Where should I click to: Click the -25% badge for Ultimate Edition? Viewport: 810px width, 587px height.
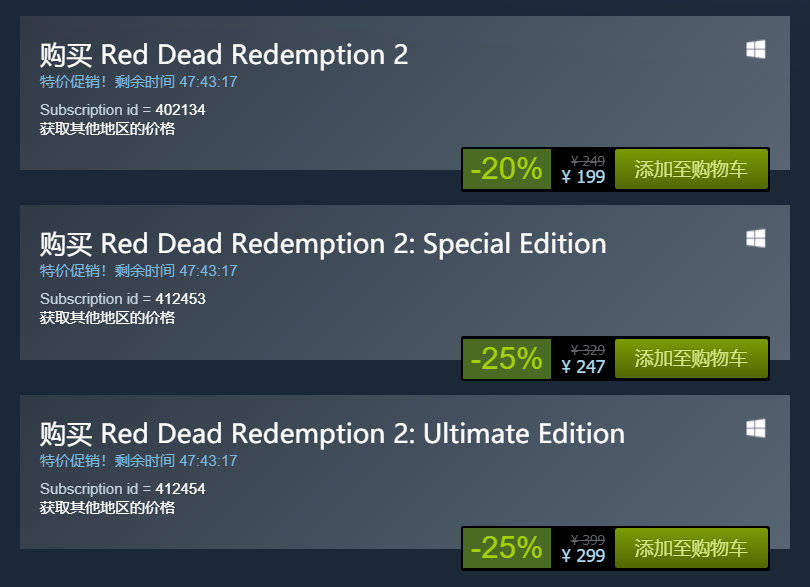click(x=506, y=548)
